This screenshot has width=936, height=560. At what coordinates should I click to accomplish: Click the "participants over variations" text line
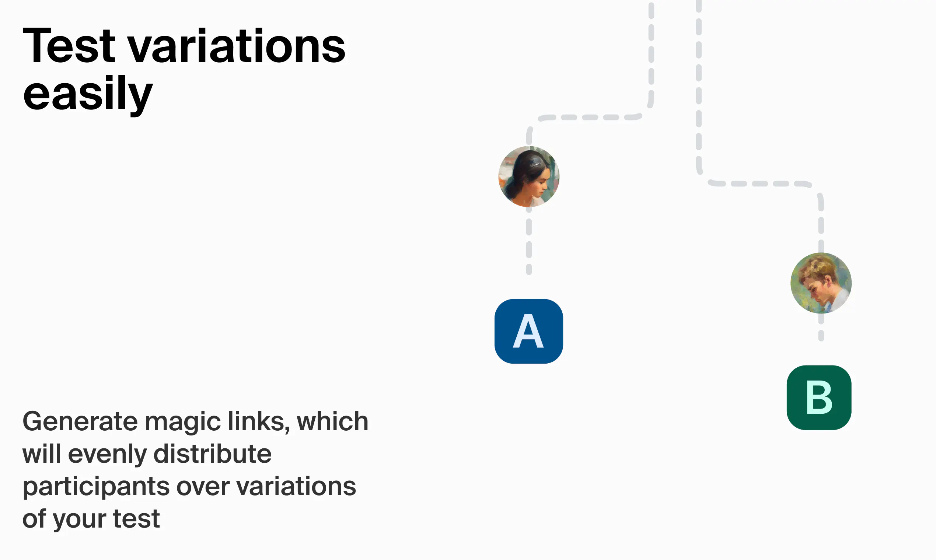(189, 486)
